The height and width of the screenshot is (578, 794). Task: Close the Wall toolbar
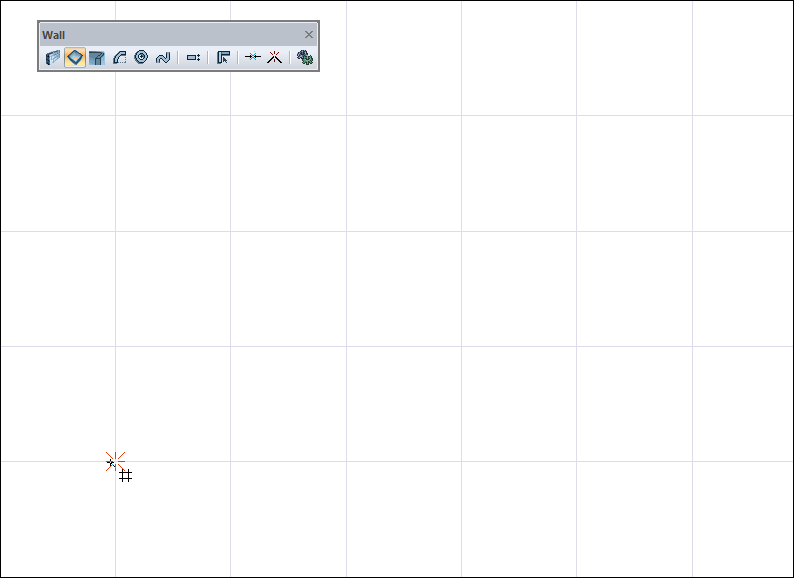coord(309,34)
